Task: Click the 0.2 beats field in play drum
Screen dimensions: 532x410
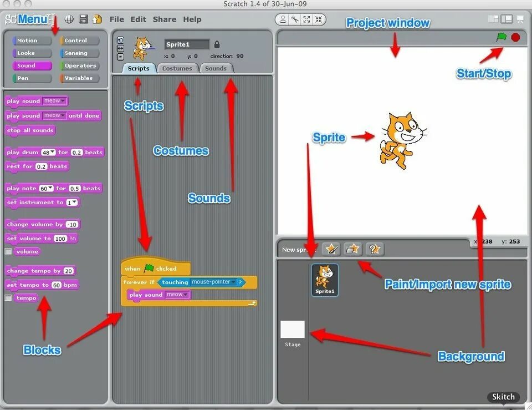Action: click(x=76, y=153)
